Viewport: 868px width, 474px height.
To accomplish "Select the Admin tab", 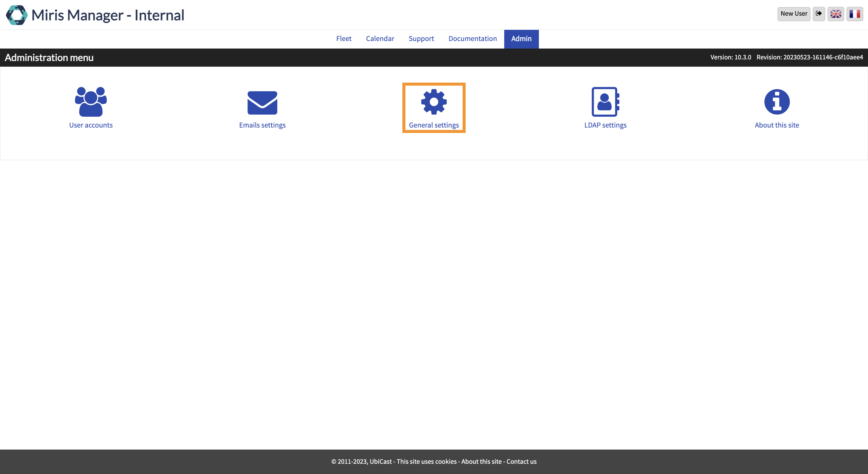I will pos(521,39).
